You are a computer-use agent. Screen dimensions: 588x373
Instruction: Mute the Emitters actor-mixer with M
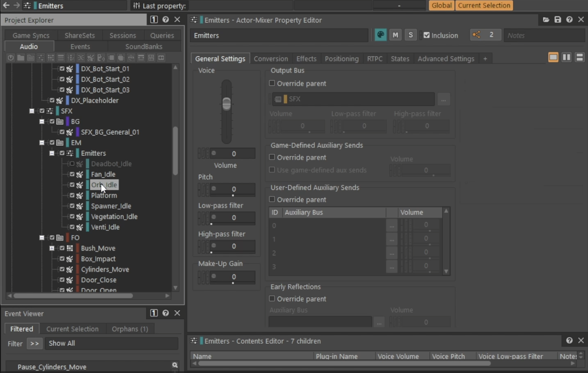coord(396,35)
